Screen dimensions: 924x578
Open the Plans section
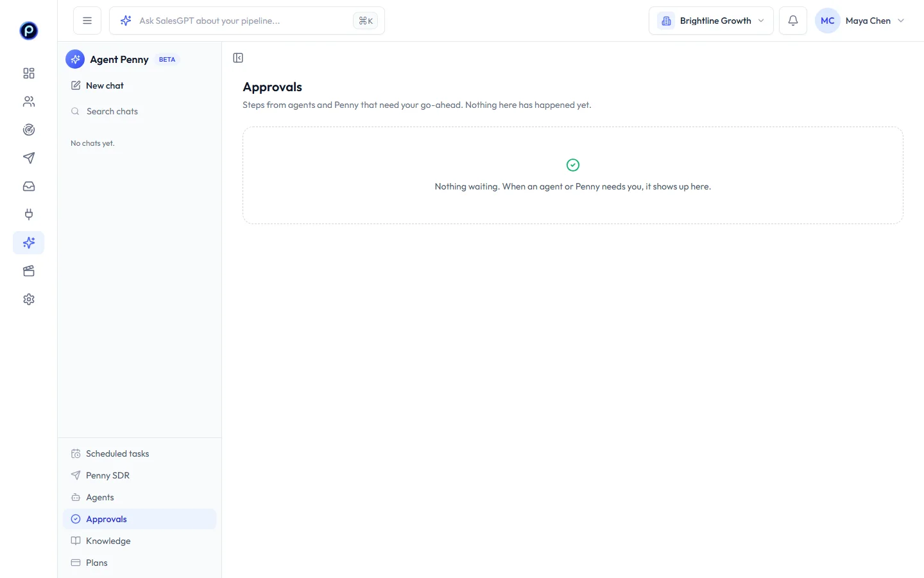tap(140, 563)
